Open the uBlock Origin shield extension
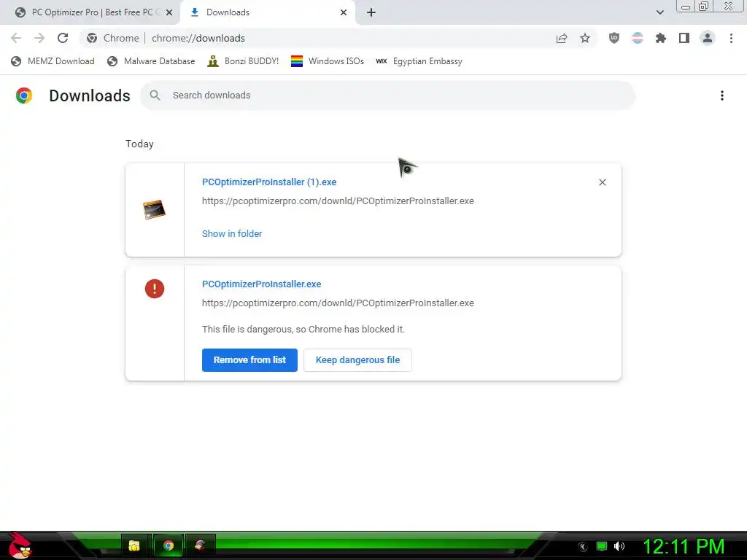 point(614,38)
